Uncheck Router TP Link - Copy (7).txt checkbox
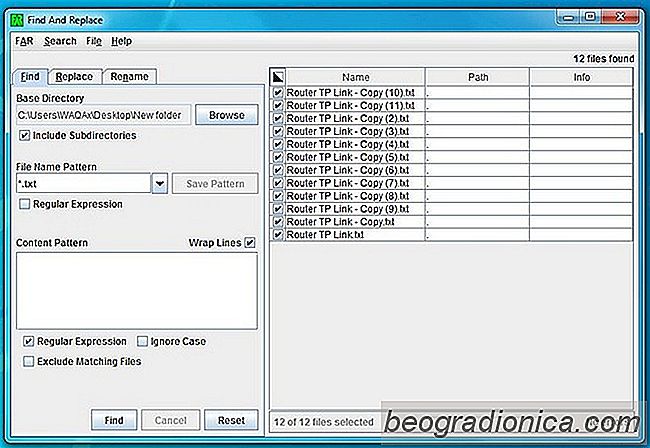Viewport: 650px width, 448px height. pyautogui.click(x=278, y=183)
